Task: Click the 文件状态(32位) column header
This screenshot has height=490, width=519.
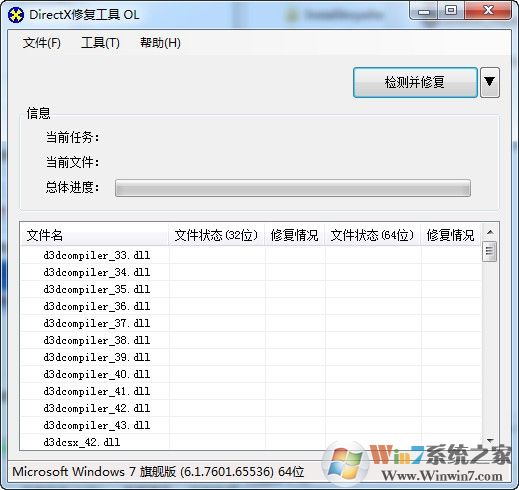Action: pyautogui.click(x=216, y=235)
